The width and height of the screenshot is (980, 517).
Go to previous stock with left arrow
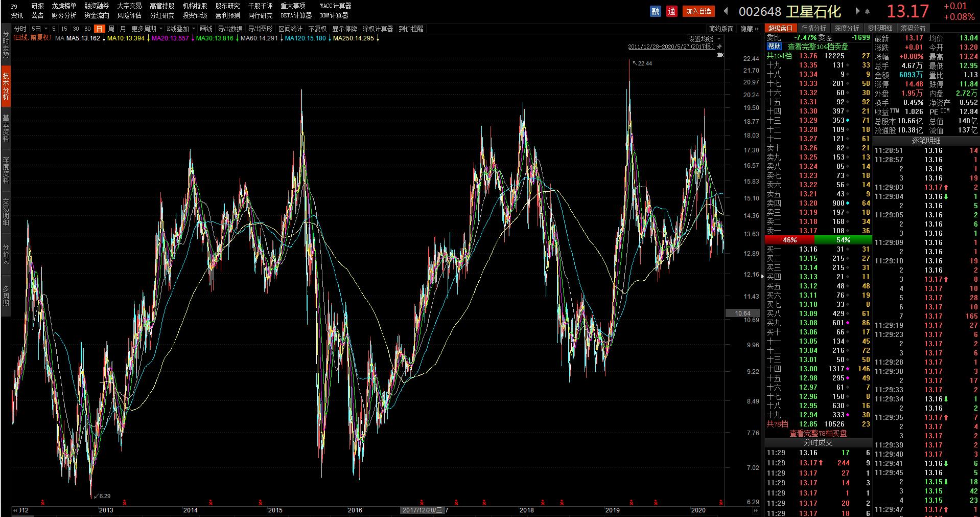pos(726,11)
